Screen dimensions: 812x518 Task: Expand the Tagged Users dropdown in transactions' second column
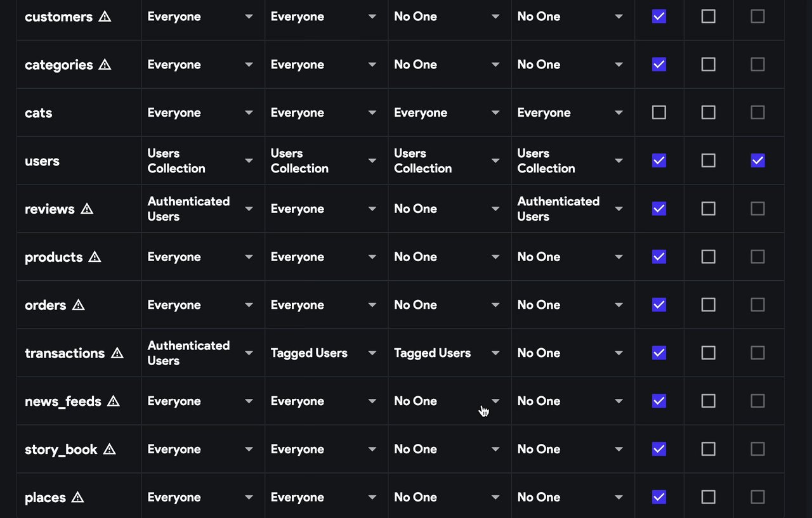coord(324,353)
